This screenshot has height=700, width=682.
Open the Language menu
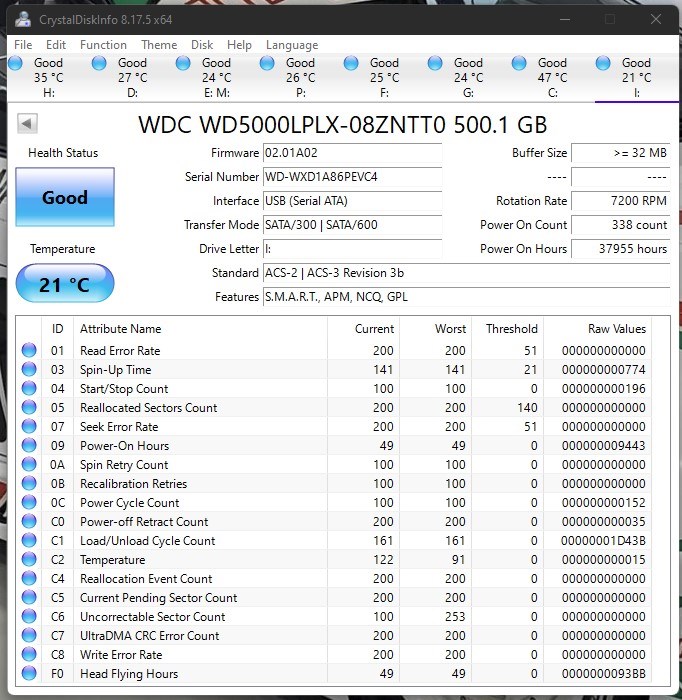pyautogui.click(x=292, y=45)
